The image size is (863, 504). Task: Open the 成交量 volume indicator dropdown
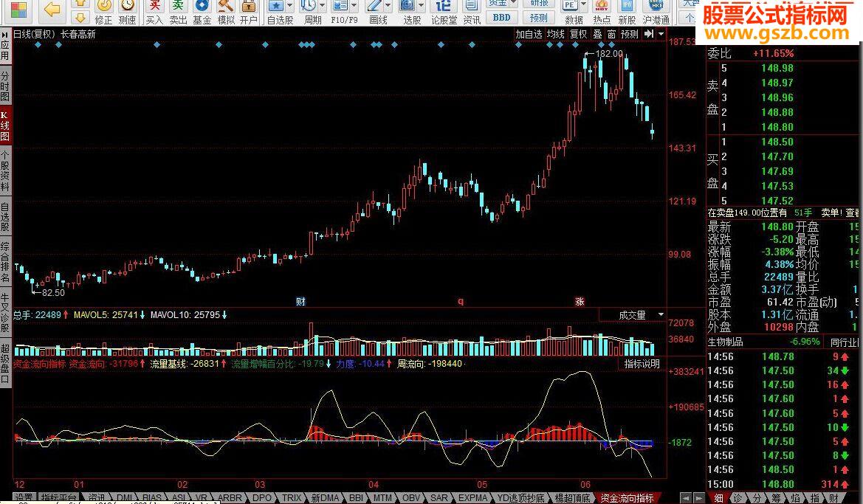tap(661, 315)
